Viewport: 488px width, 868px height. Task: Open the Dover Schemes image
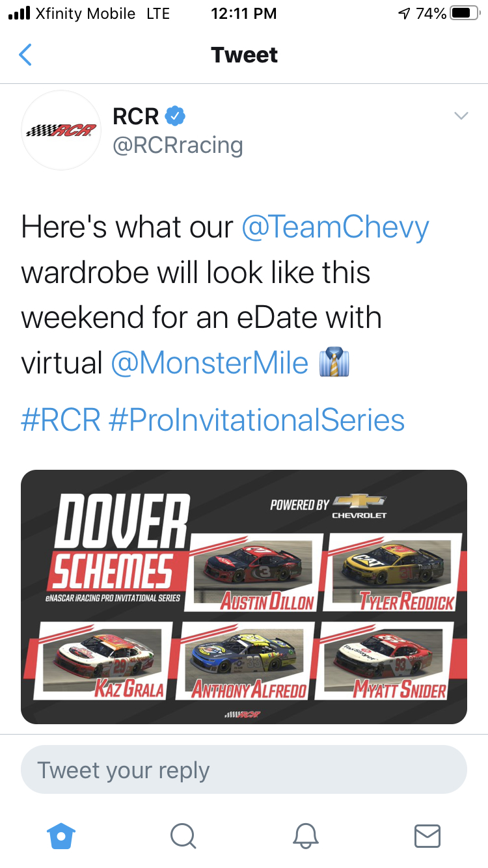click(x=244, y=597)
